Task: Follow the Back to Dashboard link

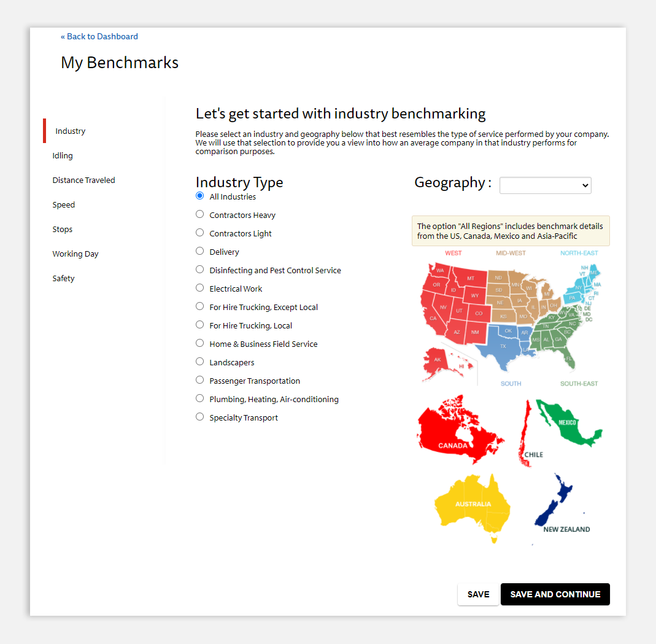Action: click(99, 36)
